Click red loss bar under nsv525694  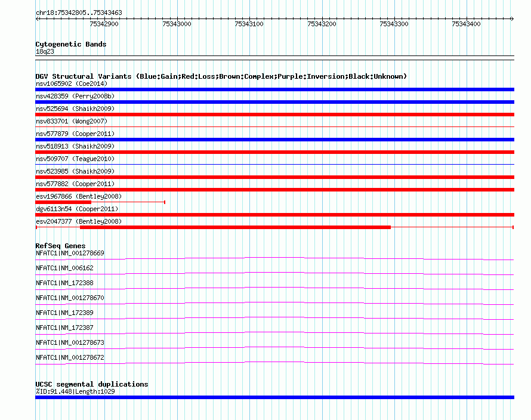point(274,115)
